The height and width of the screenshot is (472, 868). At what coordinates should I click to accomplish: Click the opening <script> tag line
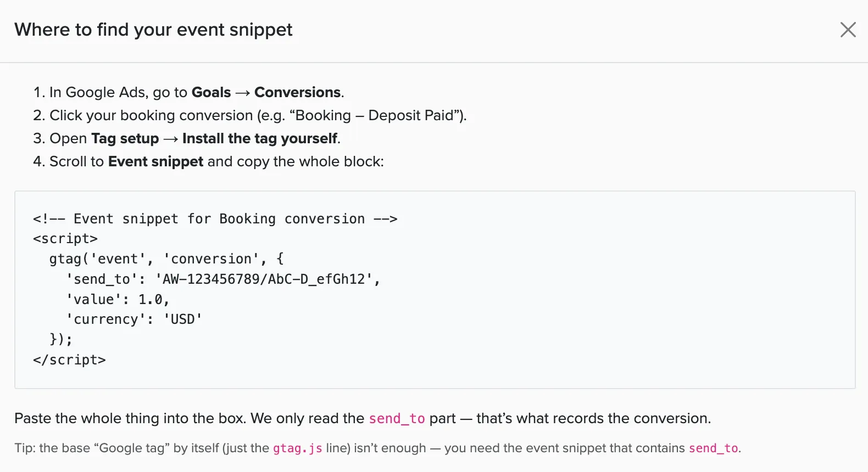pyautogui.click(x=65, y=239)
